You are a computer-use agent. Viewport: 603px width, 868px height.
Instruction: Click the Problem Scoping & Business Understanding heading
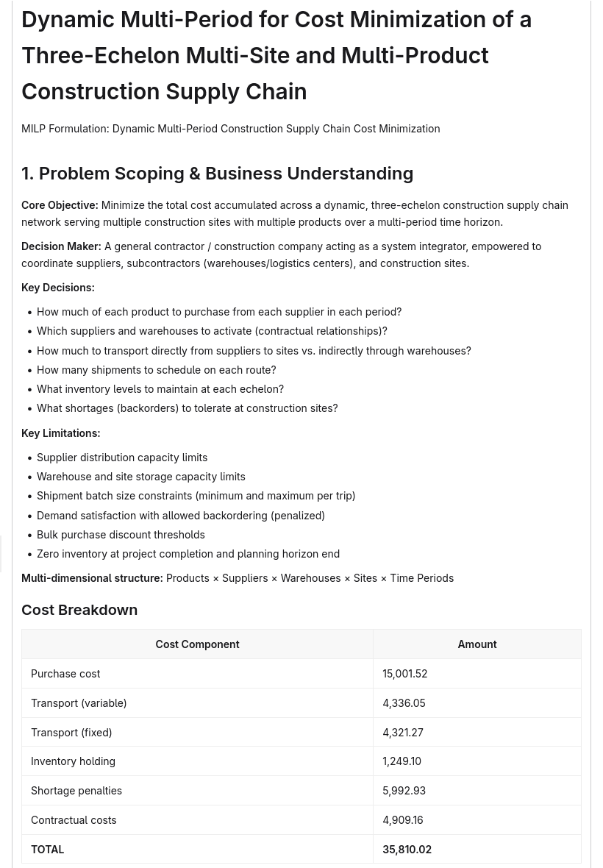pos(218,174)
